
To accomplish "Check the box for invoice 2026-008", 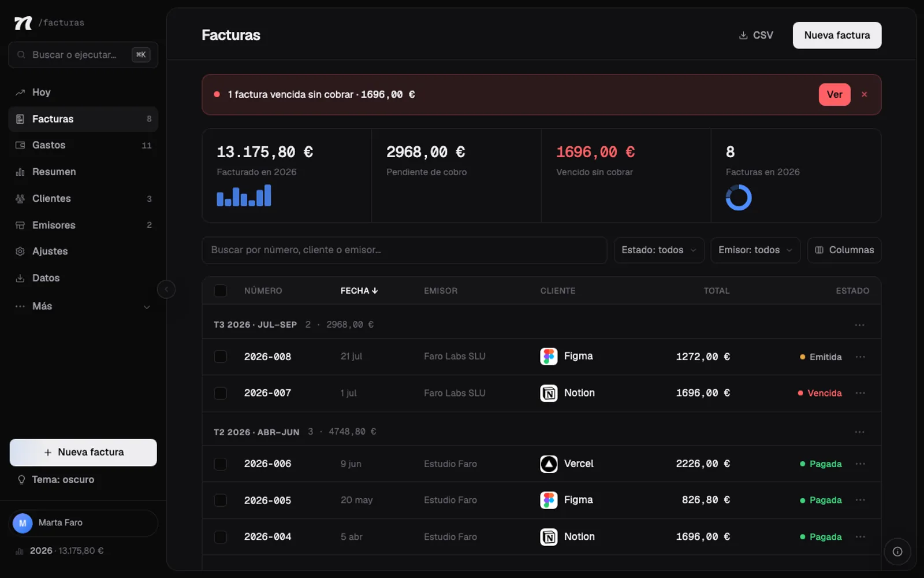I will [x=221, y=357].
